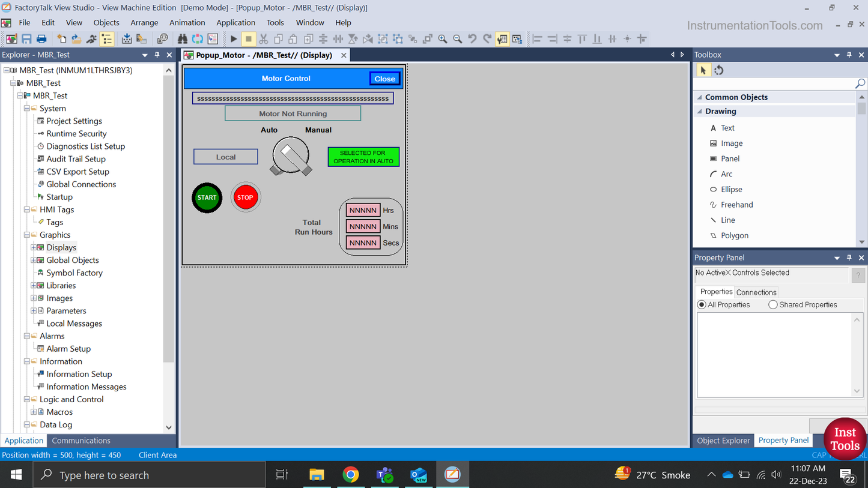Click the Hrs numeric display field

(x=363, y=210)
